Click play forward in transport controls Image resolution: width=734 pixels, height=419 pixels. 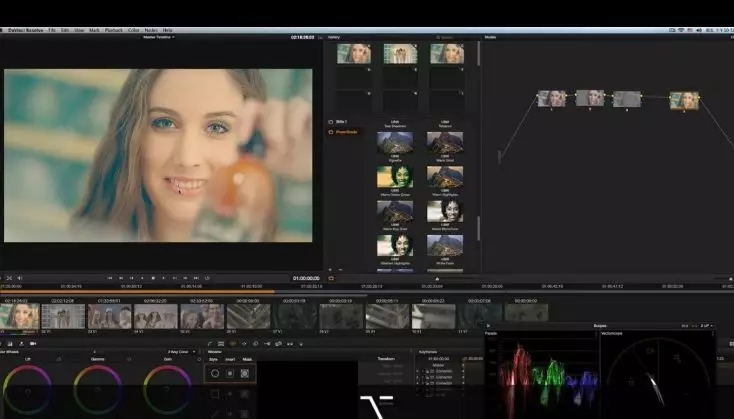click(163, 278)
